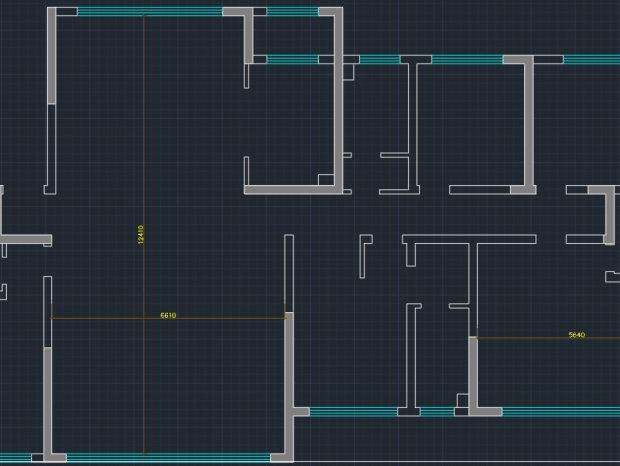The height and width of the screenshot is (466, 620).
Task: Select the thick gray horizontal wall above center
Action: click(x=290, y=189)
